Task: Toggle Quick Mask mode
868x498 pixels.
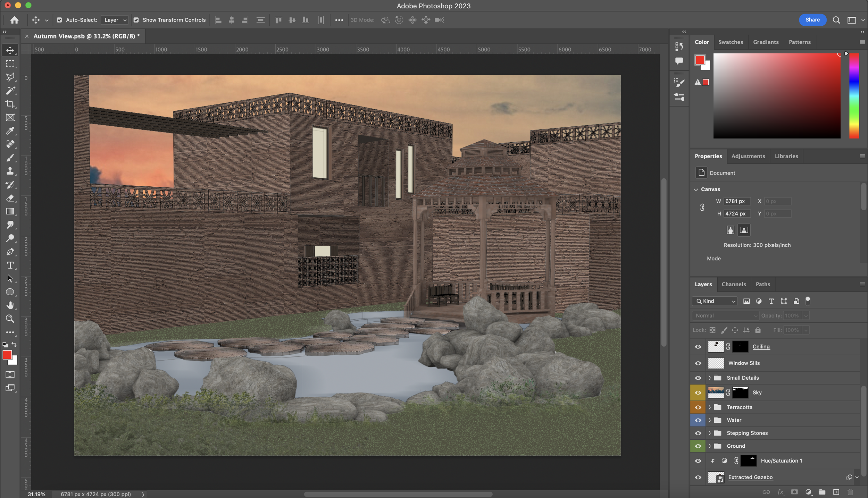Action: coord(10,374)
